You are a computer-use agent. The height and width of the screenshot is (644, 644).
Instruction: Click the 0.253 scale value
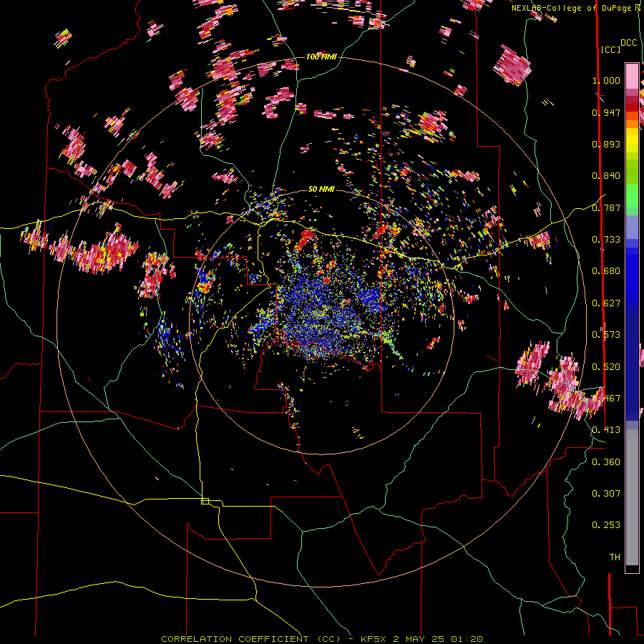606,525
